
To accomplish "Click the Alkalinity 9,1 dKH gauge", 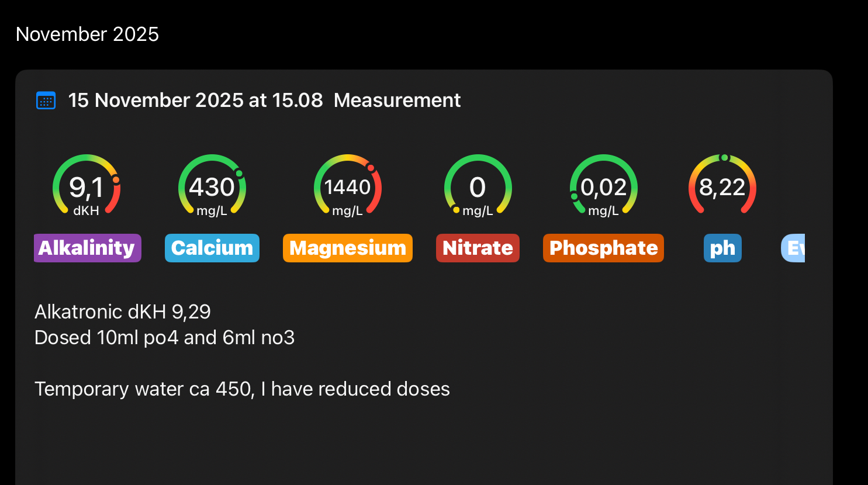I will coord(87,187).
